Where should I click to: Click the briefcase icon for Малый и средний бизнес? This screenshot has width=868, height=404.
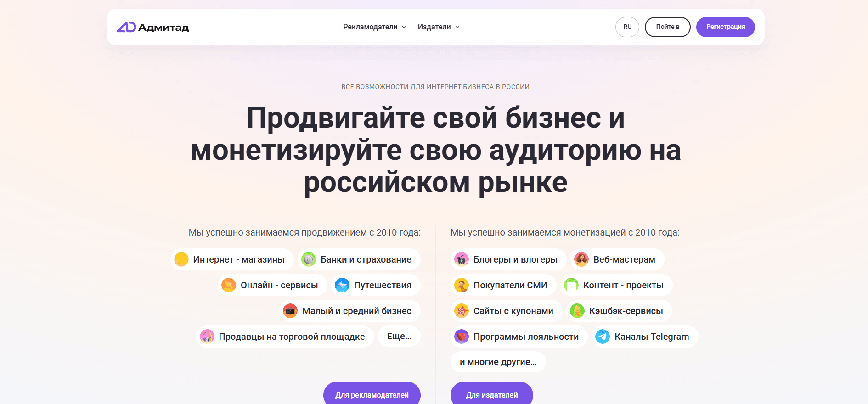pyautogui.click(x=290, y=311)
